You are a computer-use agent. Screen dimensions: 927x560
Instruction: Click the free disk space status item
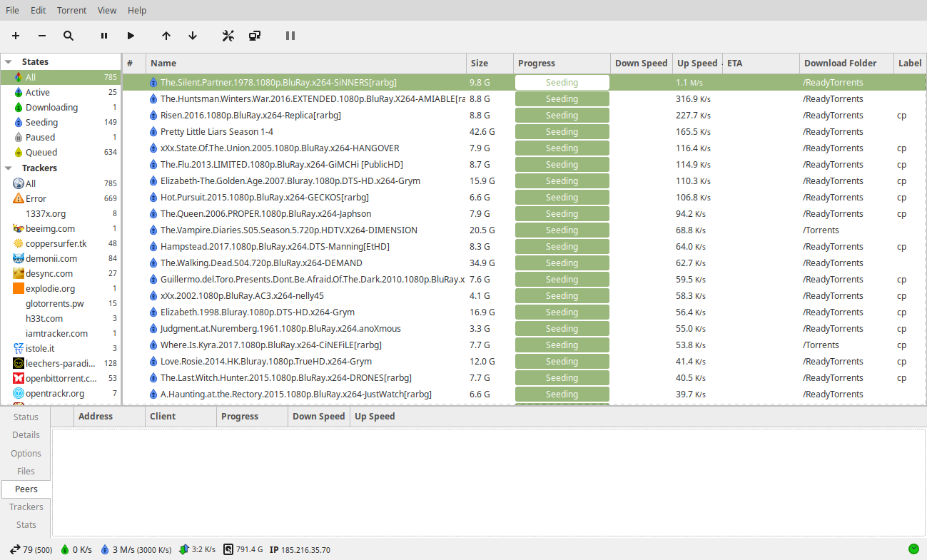pos(243,549)
